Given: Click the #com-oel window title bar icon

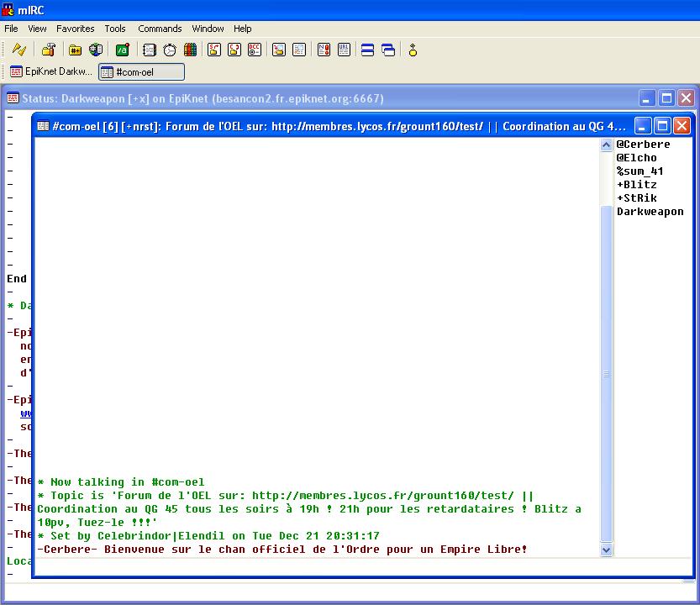Looking at the screenshot, I should pyautogui.click(x=44, y=126).
